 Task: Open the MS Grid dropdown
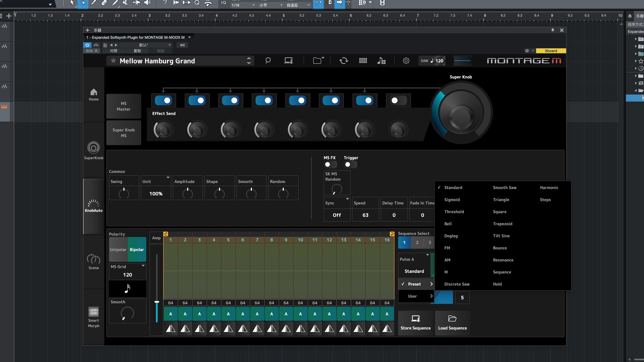(x=143, y=266)
